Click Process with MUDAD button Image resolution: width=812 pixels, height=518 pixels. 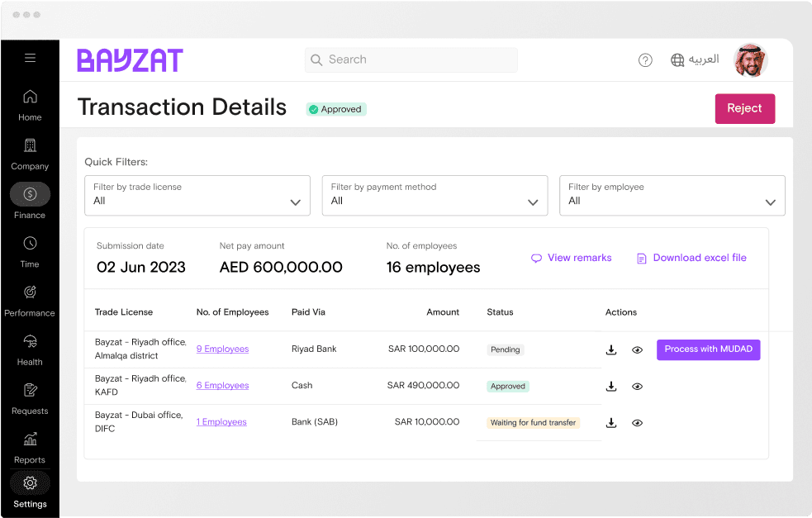tap(708, 349)
